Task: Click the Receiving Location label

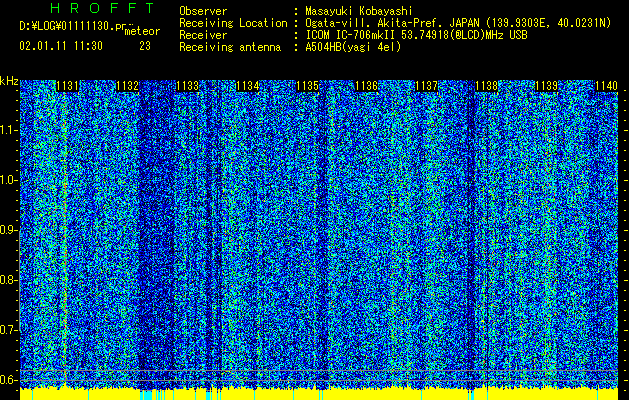Action: click(x=233, y=23)
